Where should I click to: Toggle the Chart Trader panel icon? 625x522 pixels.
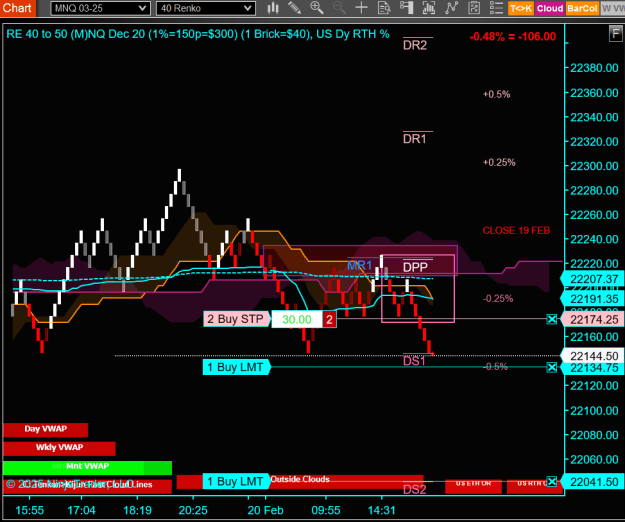coord(407,8)
